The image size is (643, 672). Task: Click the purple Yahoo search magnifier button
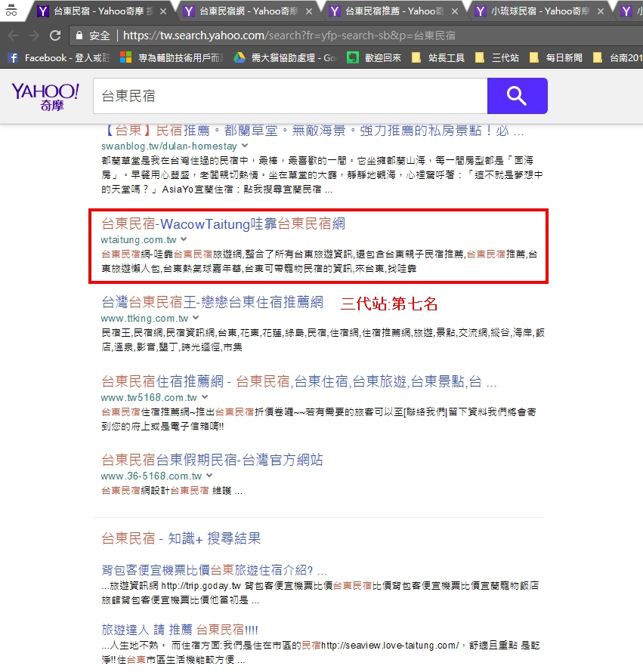[518, 96]
